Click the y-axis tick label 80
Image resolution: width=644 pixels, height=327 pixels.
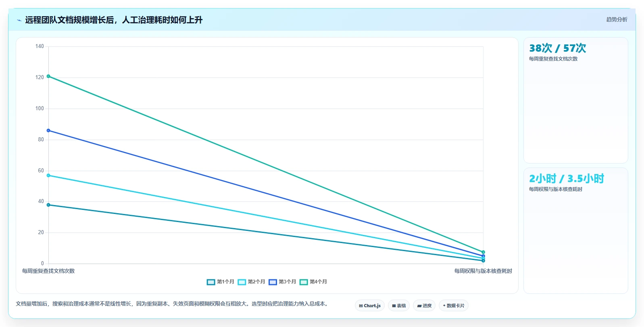(x=41, y=140)
